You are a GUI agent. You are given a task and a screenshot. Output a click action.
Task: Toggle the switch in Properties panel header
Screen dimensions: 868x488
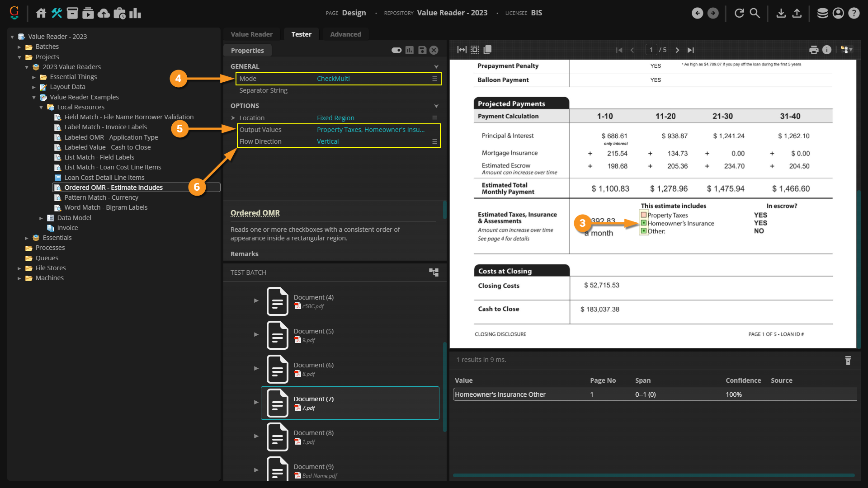click(x=396, y=50)
